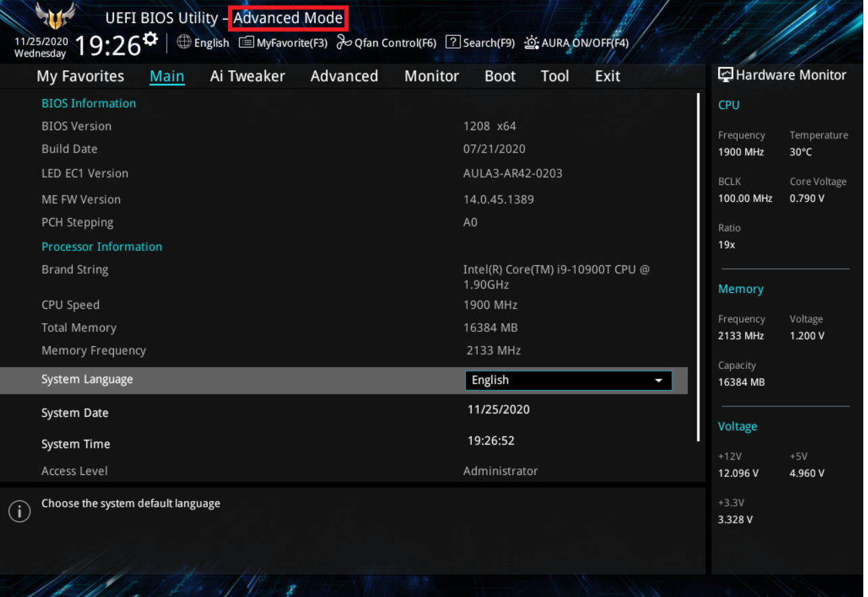Click ME FW Version value 14.0.45.1389
The image size is (868, 597).
pyautogui.click(x=499, y=200)
